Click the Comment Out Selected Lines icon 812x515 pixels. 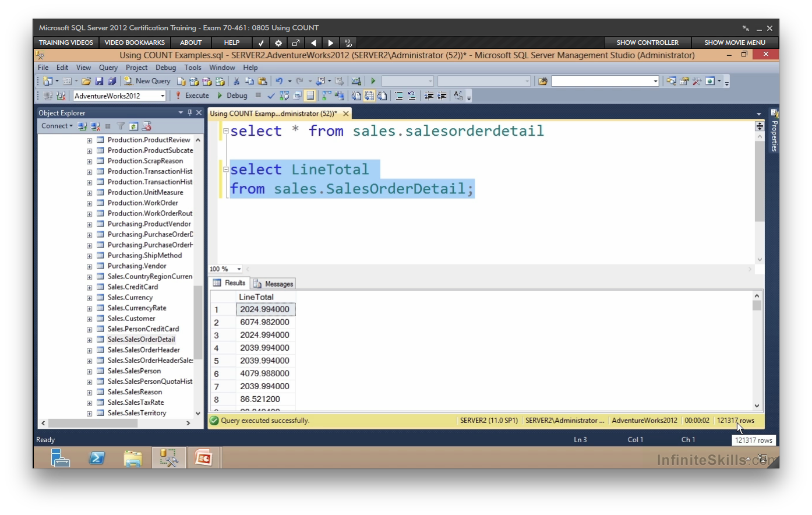[x=399, y=96]
